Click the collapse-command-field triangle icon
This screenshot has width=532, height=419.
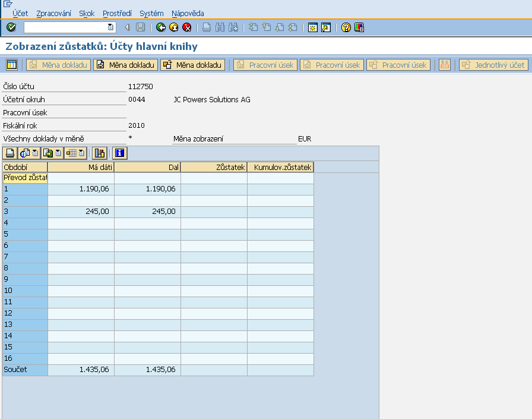[x=127, y=27]
